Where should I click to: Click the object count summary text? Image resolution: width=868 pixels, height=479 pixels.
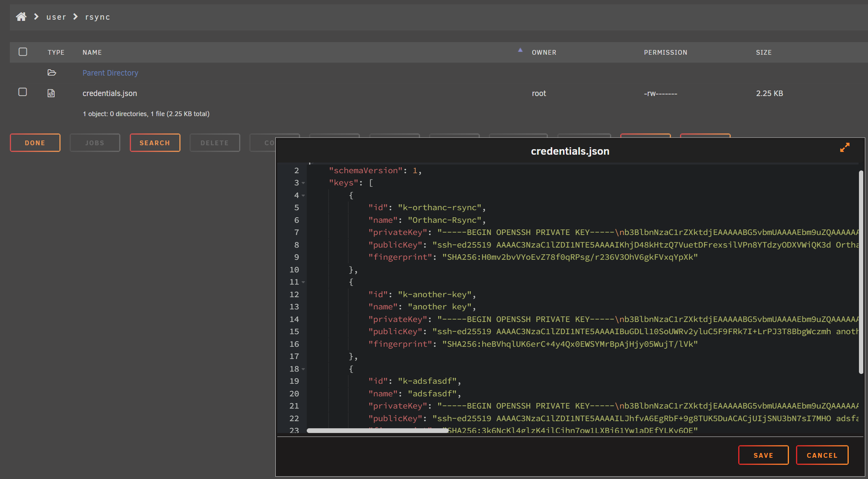point(146,114)
